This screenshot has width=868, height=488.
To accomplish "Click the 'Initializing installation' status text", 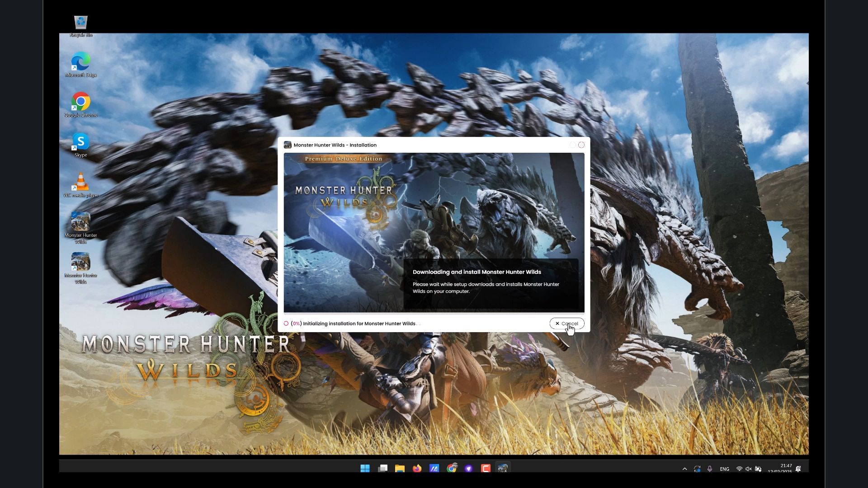I will click(x=359, y=324).
